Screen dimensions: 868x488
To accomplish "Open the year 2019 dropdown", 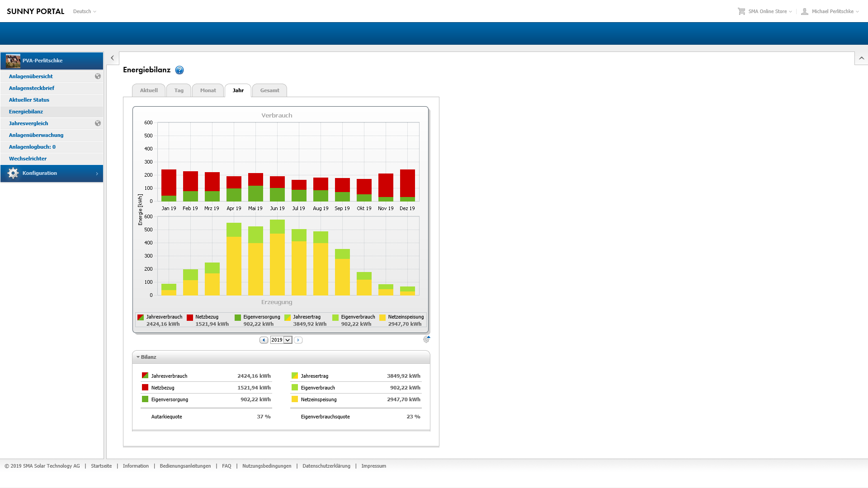I will 288,340.
